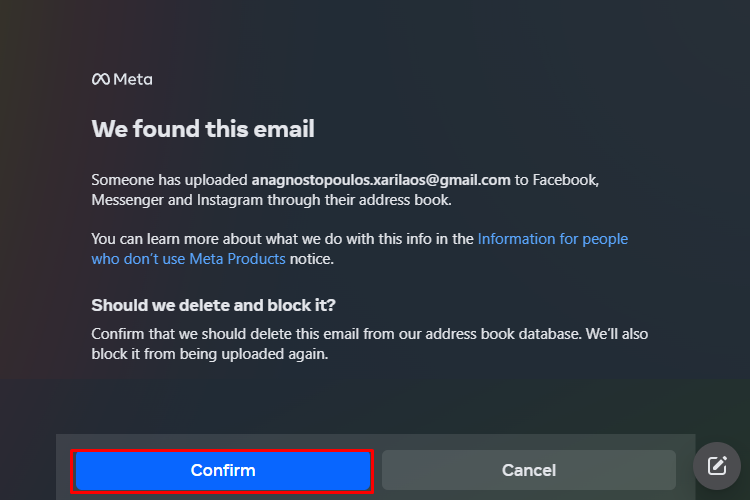Click the "We found this email" heading
Image resolution: width=750 pixels, height=500 pixels.
203,129
